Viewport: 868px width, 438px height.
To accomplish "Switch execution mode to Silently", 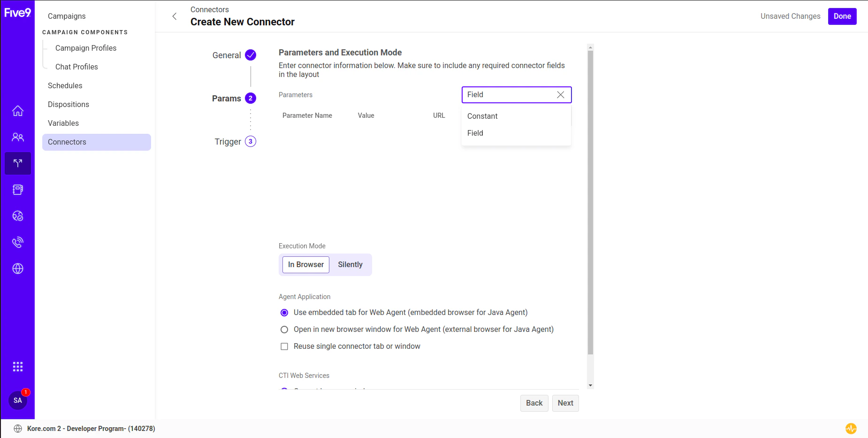I will [x=350, y=264].
